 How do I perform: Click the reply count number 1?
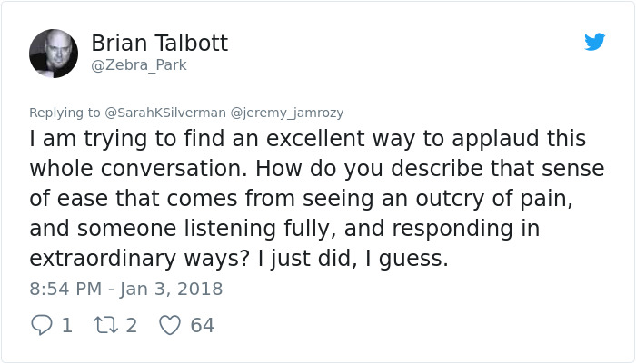pyautogui.click(x=66, y=325)
